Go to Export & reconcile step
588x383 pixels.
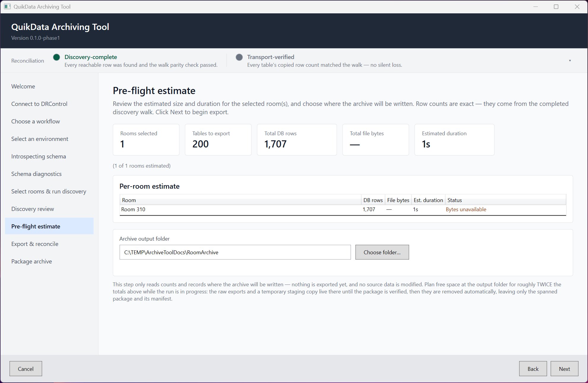click(49, 244)
